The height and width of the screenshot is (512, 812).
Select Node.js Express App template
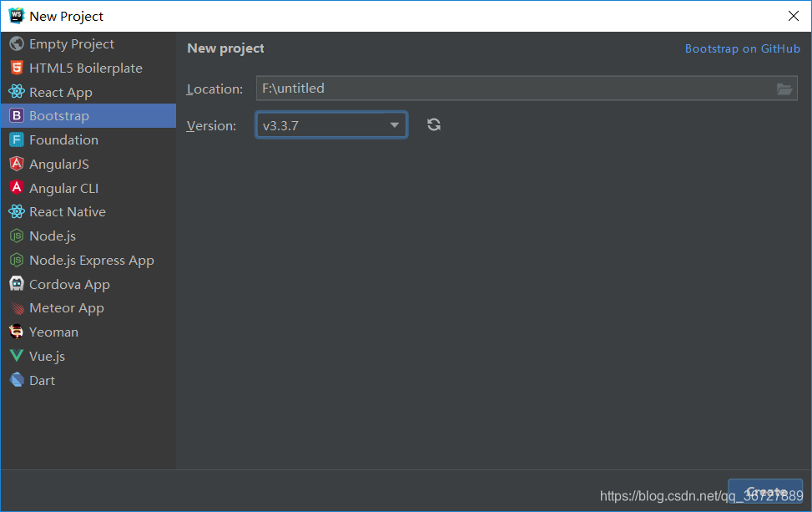[x=88, y=260]
